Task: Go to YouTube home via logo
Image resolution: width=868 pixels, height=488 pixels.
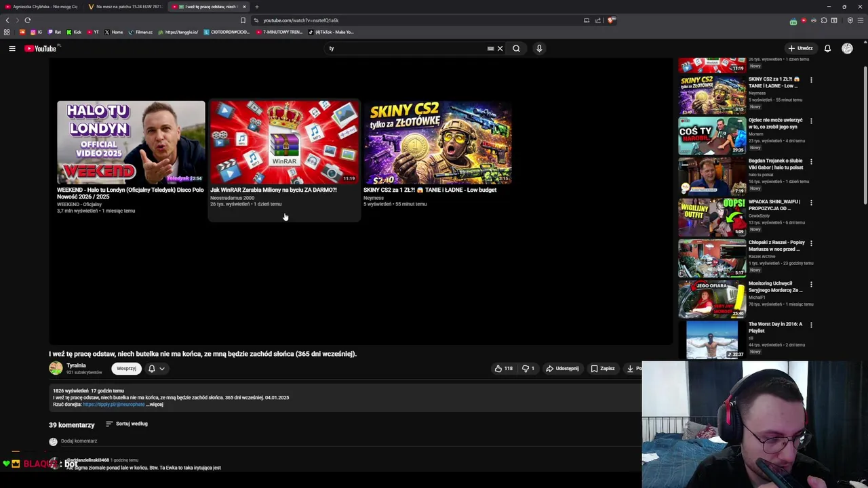Action: click(41, 48)
